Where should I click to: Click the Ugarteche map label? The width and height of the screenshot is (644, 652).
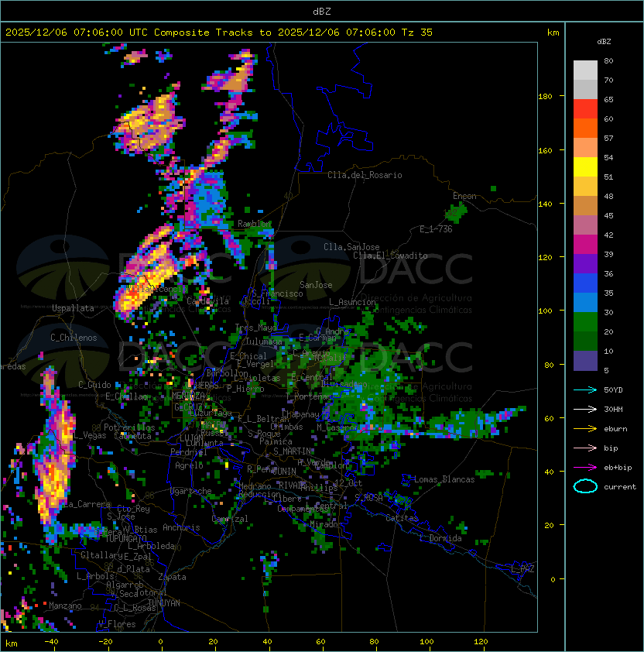[x=191, y=491]
